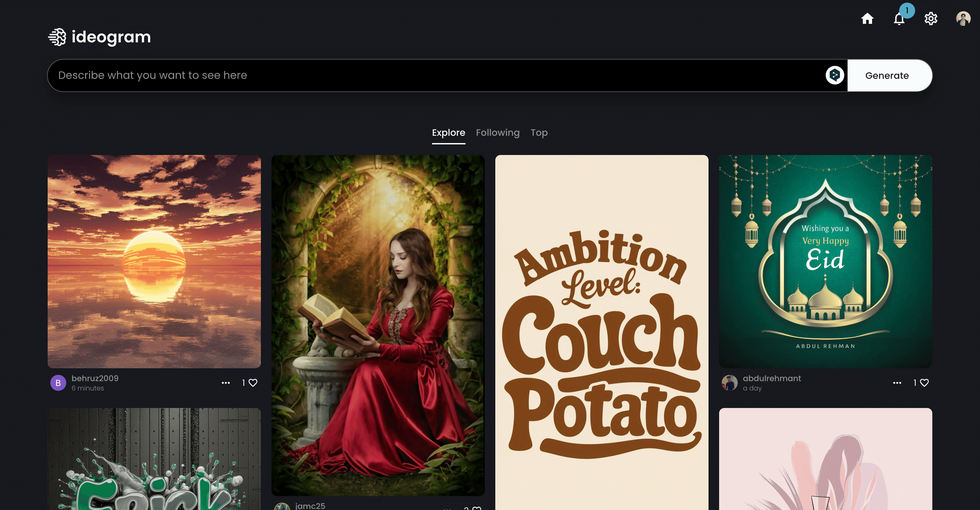
Task: Like abdulrehmant's Eid image
Action: point(924,382)
